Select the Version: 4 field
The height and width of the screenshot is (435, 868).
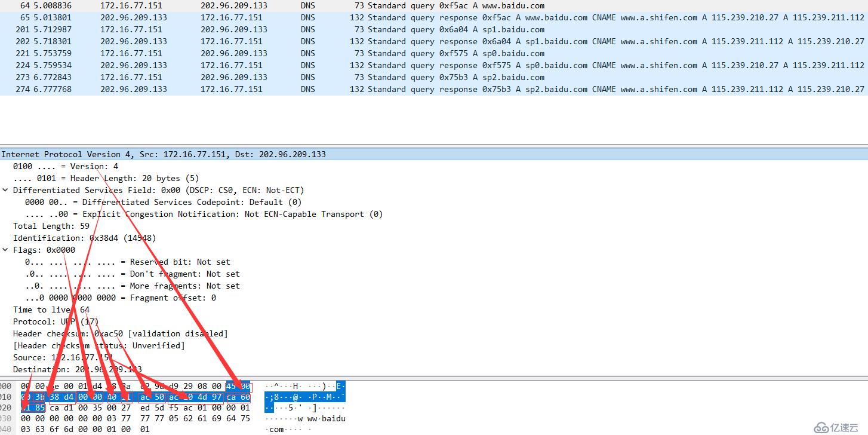coord(66,166)
